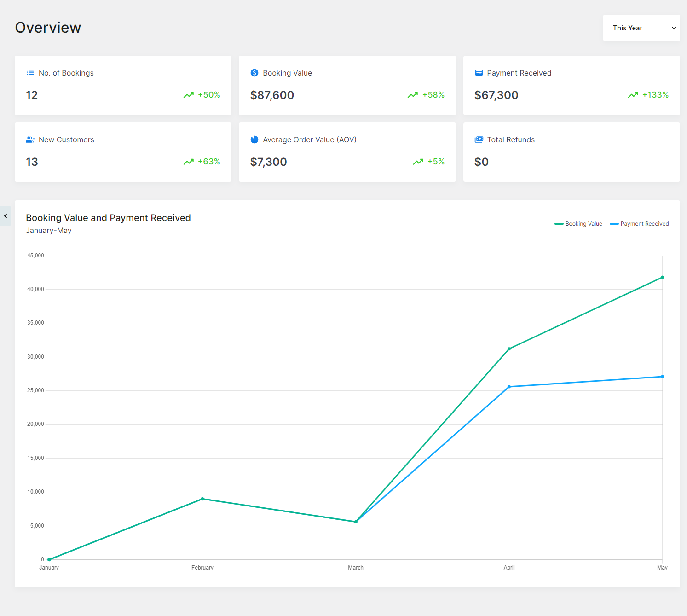Select the Payment Received data point for May

(x=662, y=377)
